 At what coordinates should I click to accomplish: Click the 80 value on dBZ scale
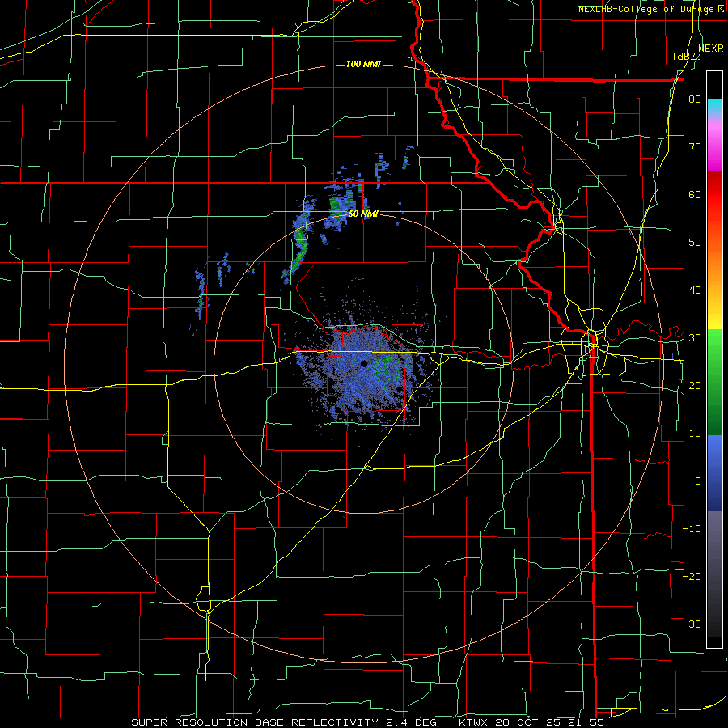click(695, 99)
